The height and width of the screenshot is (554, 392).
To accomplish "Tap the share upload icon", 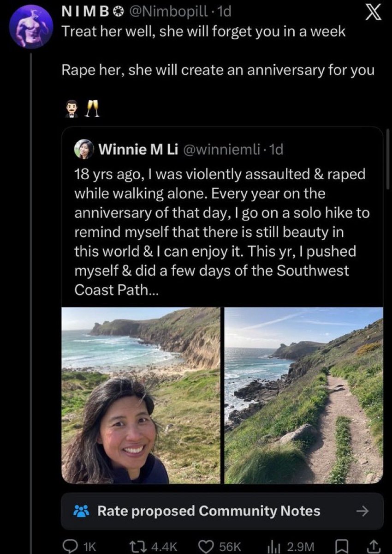I will [x=372, y=546].
